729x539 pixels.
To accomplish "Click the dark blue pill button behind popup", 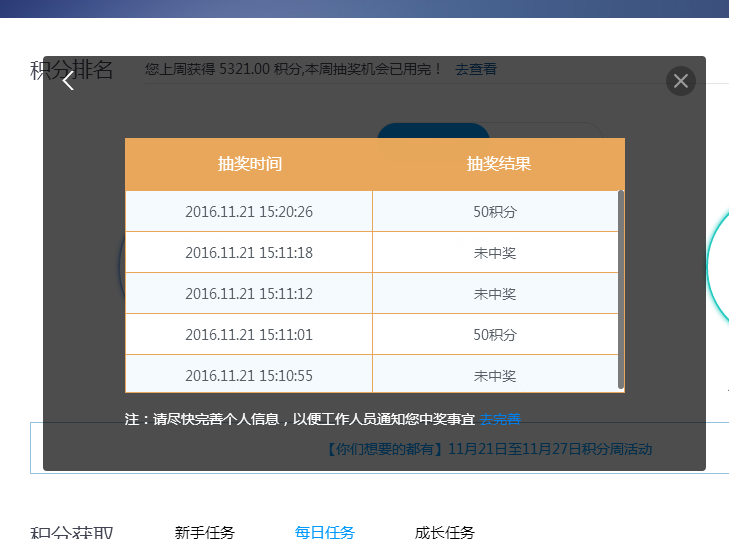I will tap(433, 130).
